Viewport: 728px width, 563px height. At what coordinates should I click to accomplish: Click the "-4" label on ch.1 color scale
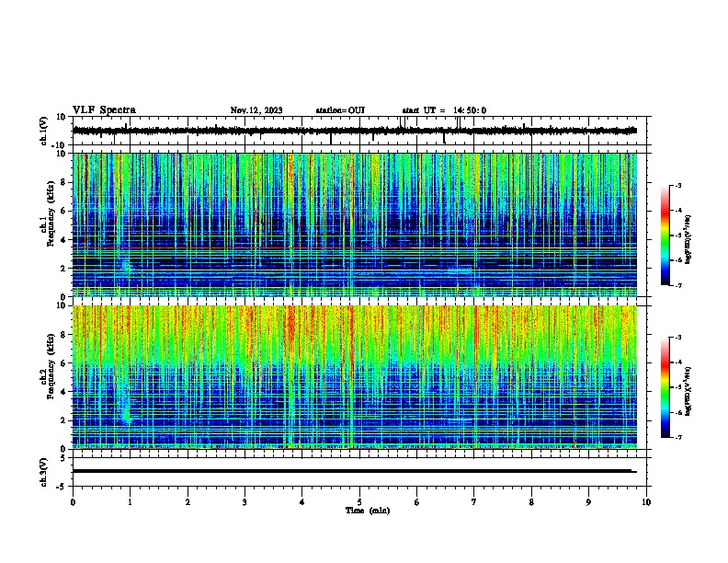tap(677, 211)
